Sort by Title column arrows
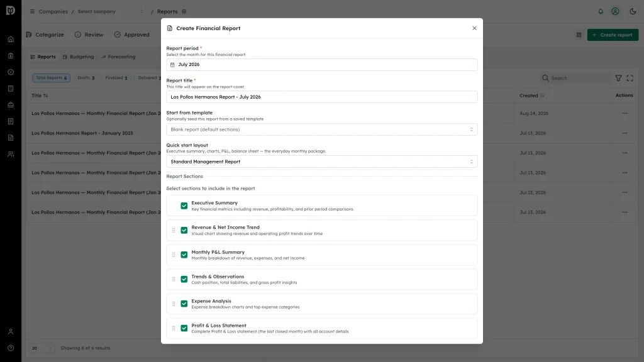 tap(45, 96)
